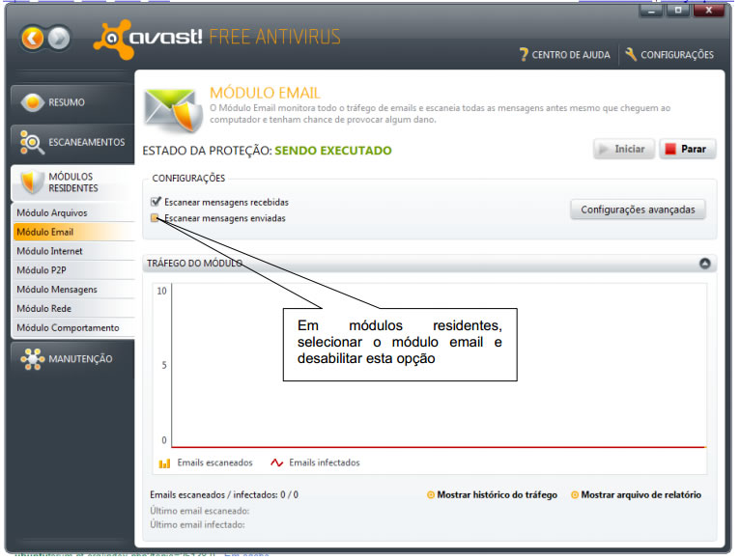Click the grey forward arrow button
This screenshot has width=740, height=560.
[x=59, y=38]
